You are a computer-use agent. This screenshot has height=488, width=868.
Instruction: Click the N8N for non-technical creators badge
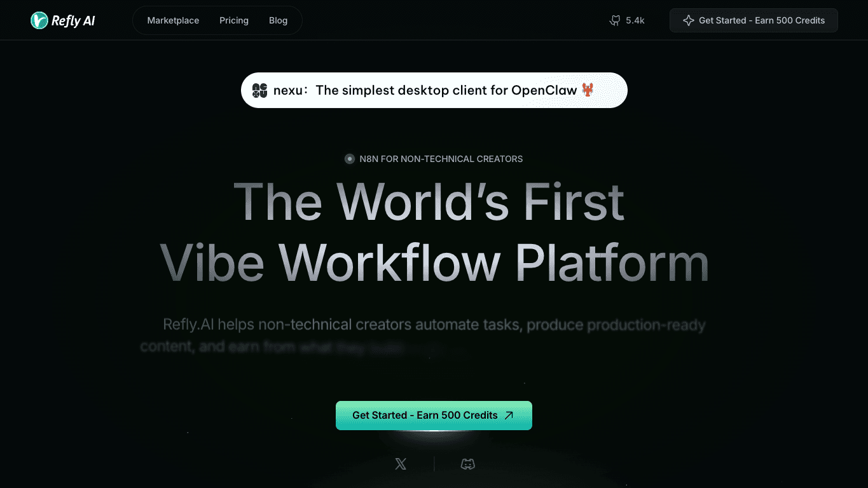pos(434,159)
